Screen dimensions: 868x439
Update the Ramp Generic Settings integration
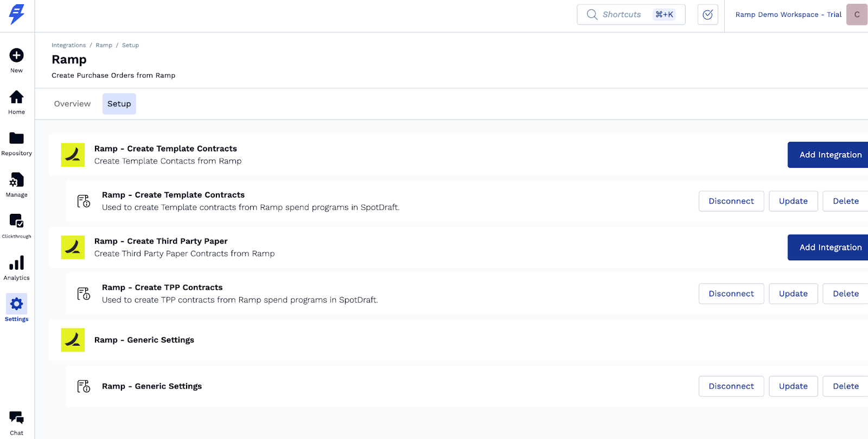click(x=793, y=386)
